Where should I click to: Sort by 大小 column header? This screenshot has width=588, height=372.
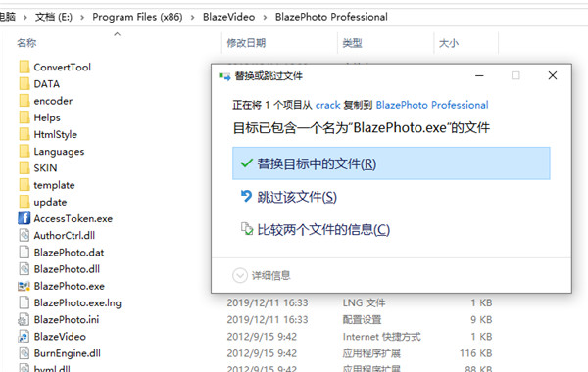[449, 43]
